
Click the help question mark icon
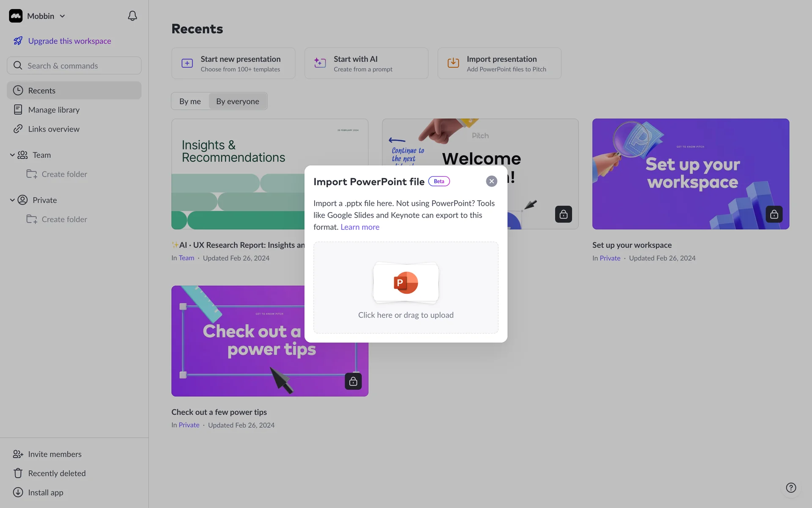(x=791, y=488)
